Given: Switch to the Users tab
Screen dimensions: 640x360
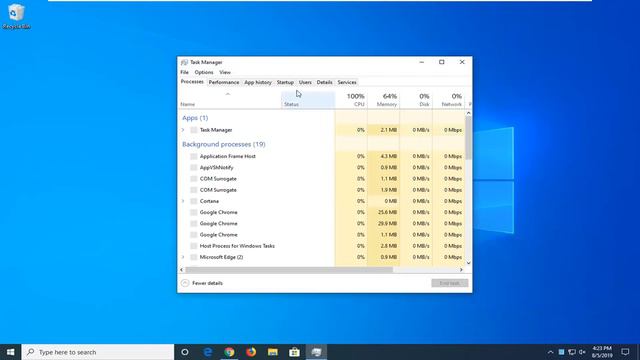Looking at the screenshot, I should tap(305, 82).
